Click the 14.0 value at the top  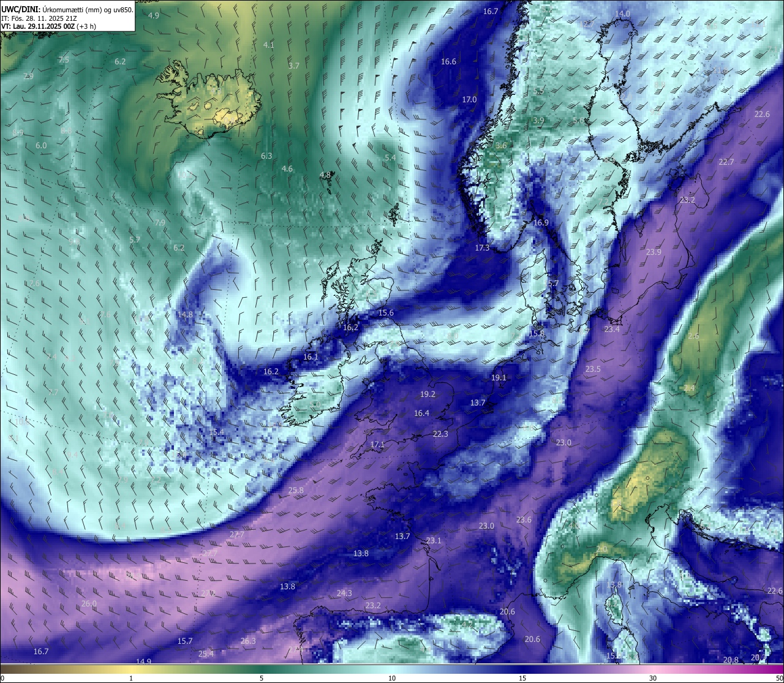[x=622, y=13]
